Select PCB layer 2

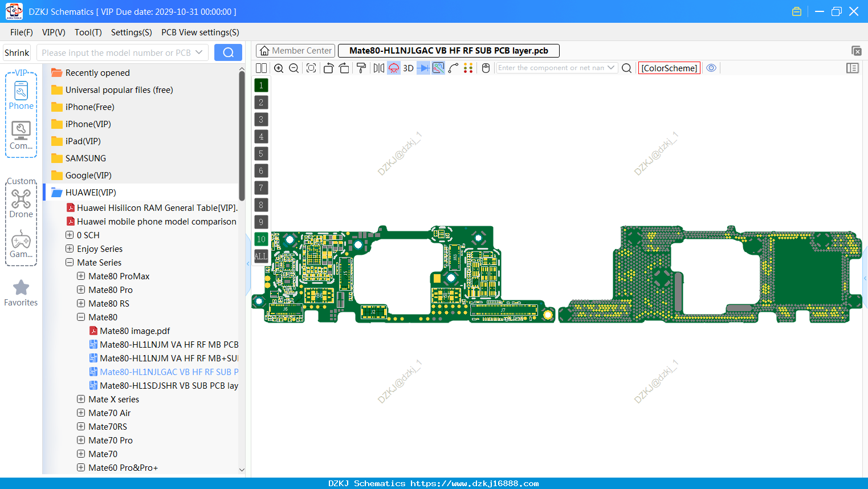click(261, 102)
